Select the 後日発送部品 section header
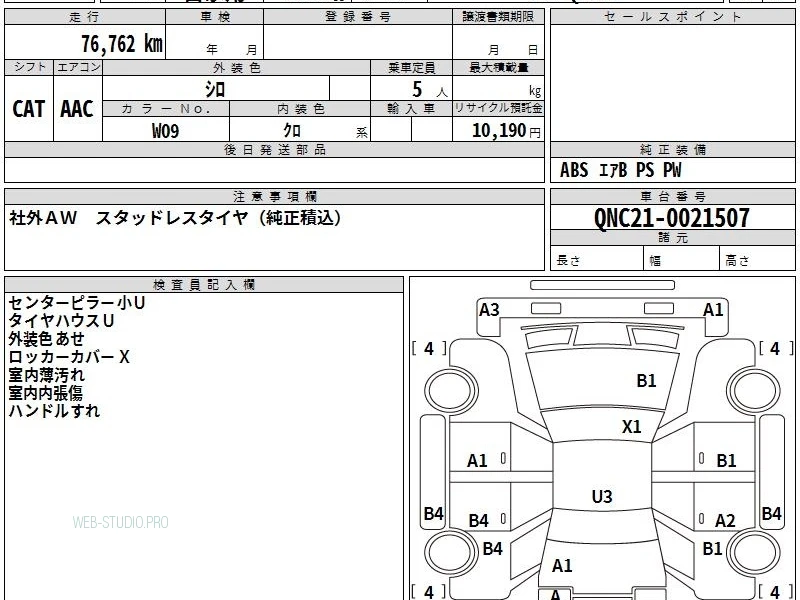 (274, 149)
